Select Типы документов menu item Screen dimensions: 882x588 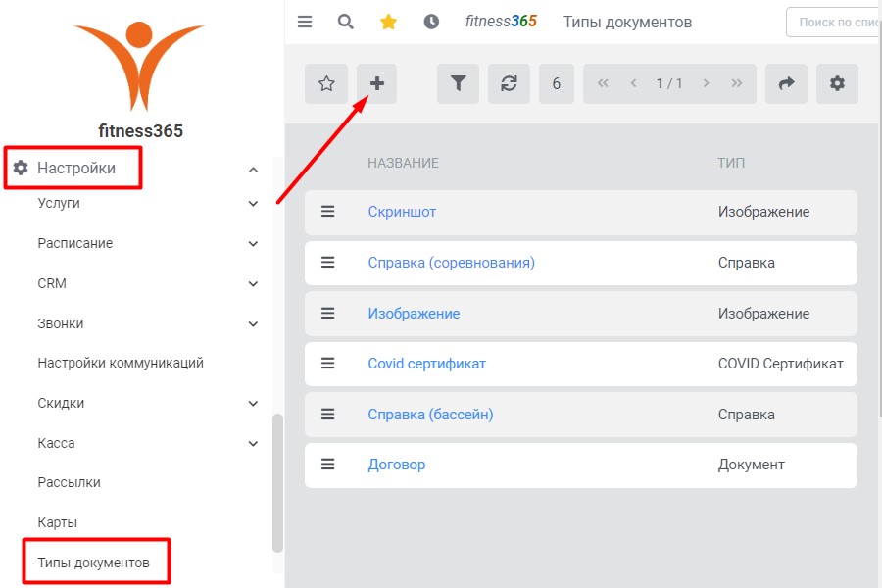tap(93, 563)
